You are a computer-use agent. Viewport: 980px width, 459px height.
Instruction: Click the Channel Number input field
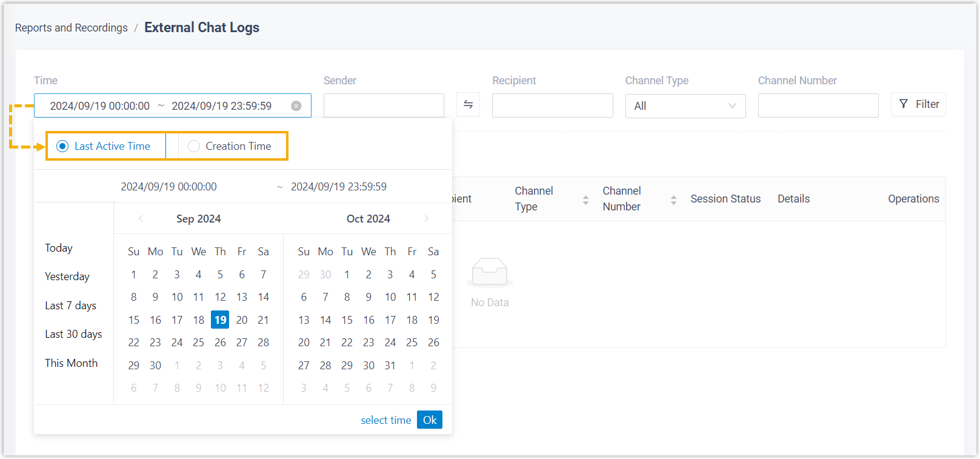click(x=818, y=106)
